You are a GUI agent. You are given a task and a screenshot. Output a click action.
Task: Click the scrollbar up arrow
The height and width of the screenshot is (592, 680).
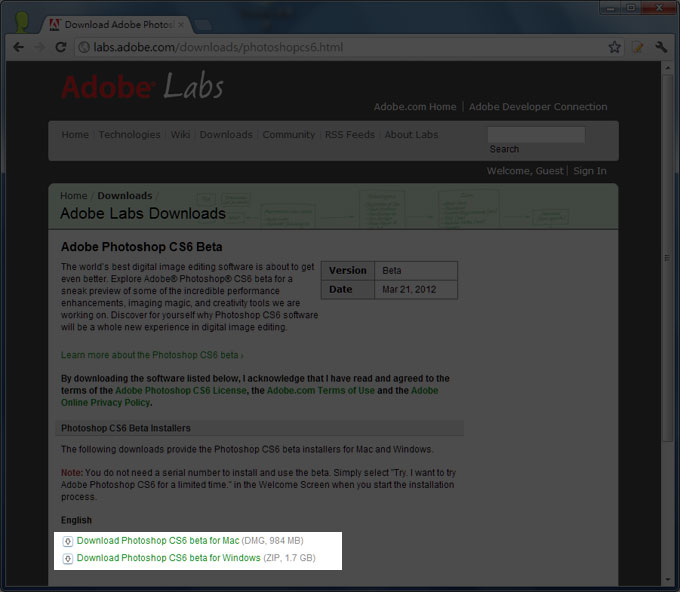click(667, 68)
